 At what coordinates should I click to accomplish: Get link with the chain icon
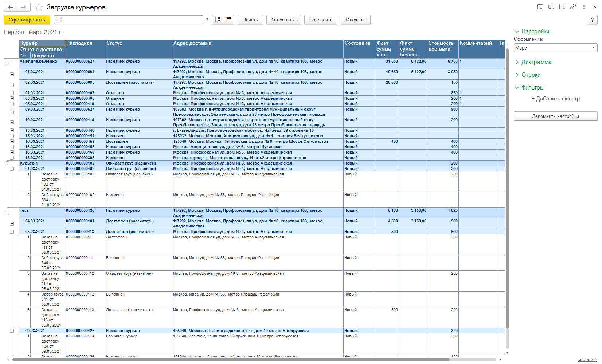click(573, 7)
